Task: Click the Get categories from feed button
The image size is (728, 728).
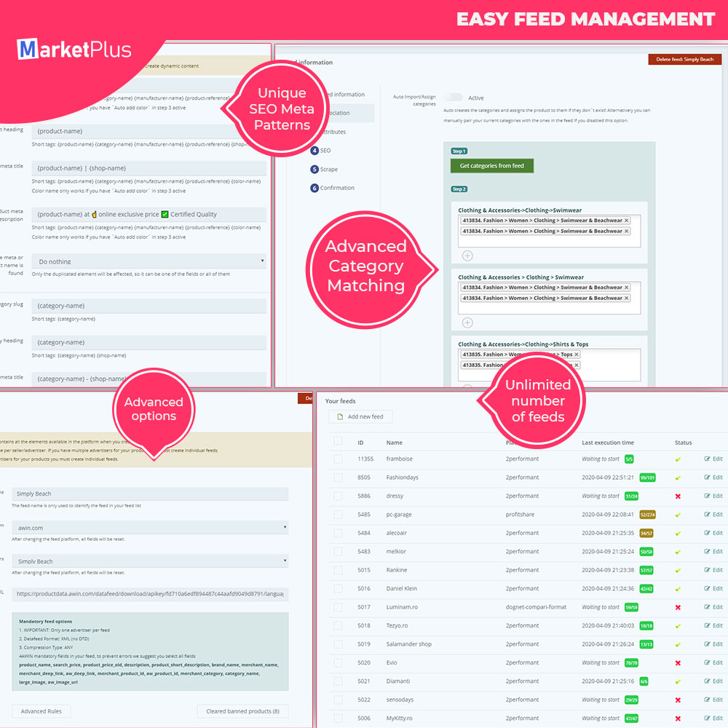Action: [491, 166]
